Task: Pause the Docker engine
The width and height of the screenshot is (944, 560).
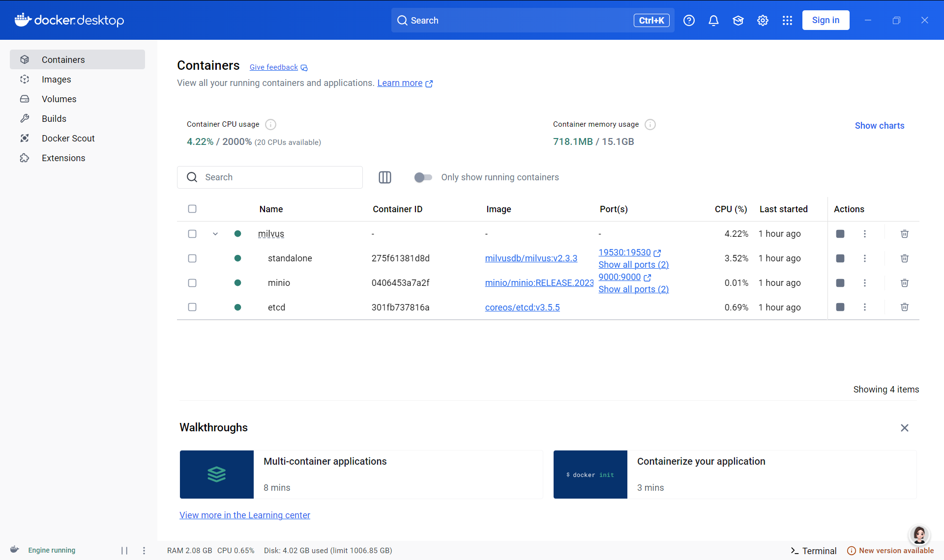Action: 124,551
